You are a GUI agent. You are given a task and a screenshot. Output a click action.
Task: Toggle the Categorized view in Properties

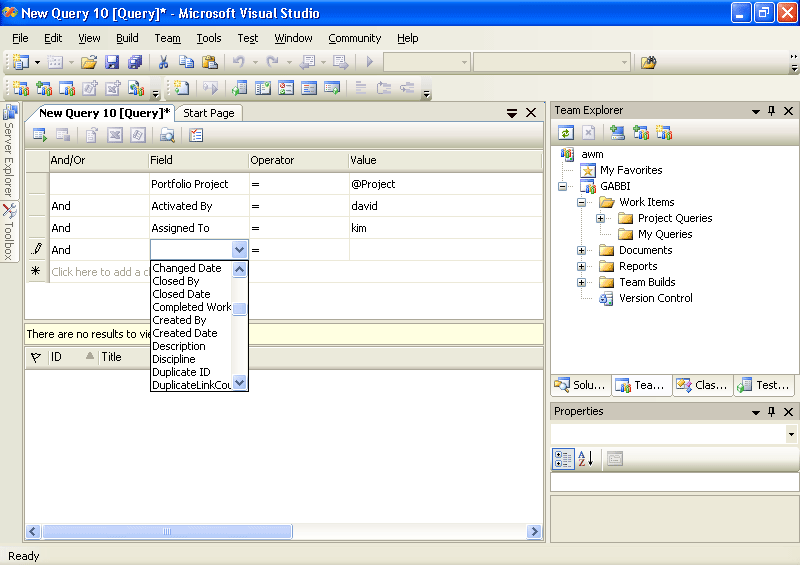tap(564, 459)
